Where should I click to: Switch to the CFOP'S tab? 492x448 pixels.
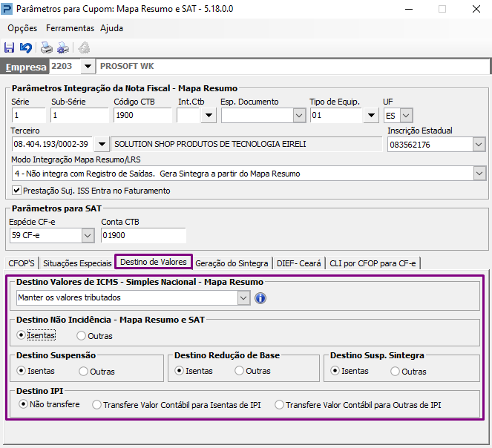(x=22, y=263)
